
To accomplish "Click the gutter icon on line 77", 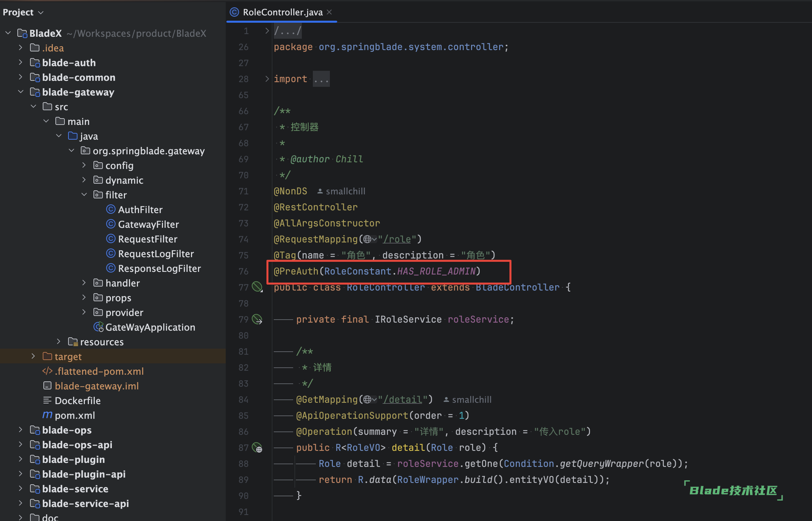I will pyautogui.click(x=257, y=287).
